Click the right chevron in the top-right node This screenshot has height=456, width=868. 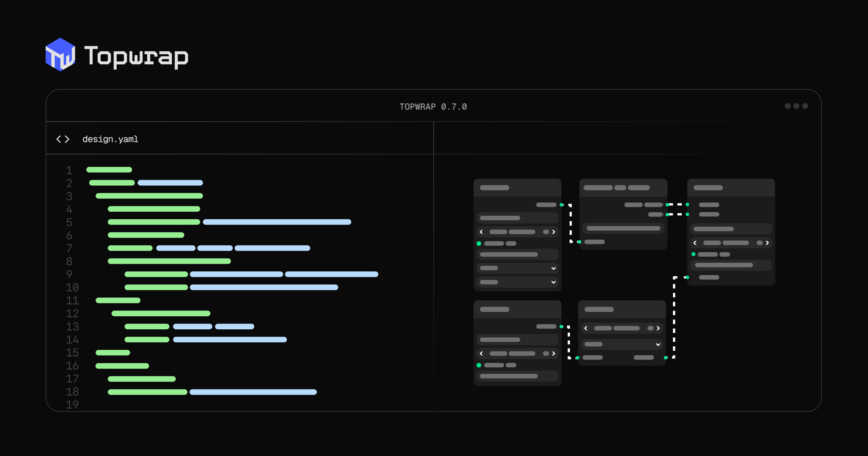click(x=767, y=242)
